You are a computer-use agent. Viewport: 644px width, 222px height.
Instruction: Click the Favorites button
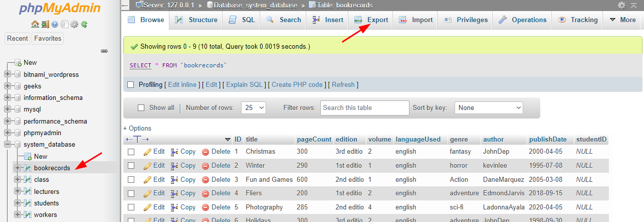[48, 39]
